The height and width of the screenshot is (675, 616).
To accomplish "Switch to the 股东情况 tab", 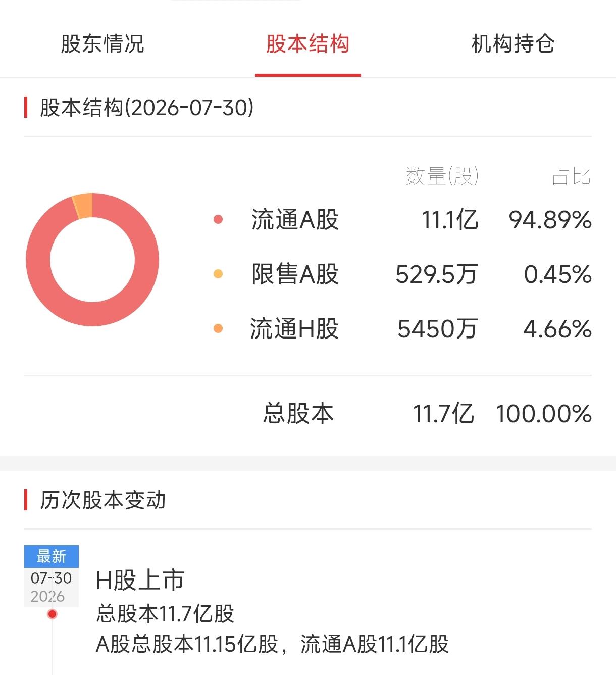I will [102, 44].
